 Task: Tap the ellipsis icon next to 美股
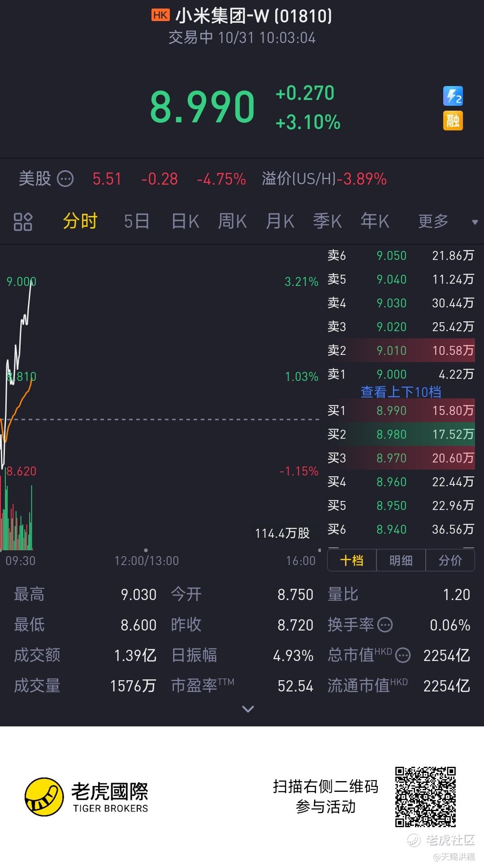coord(65,179)
